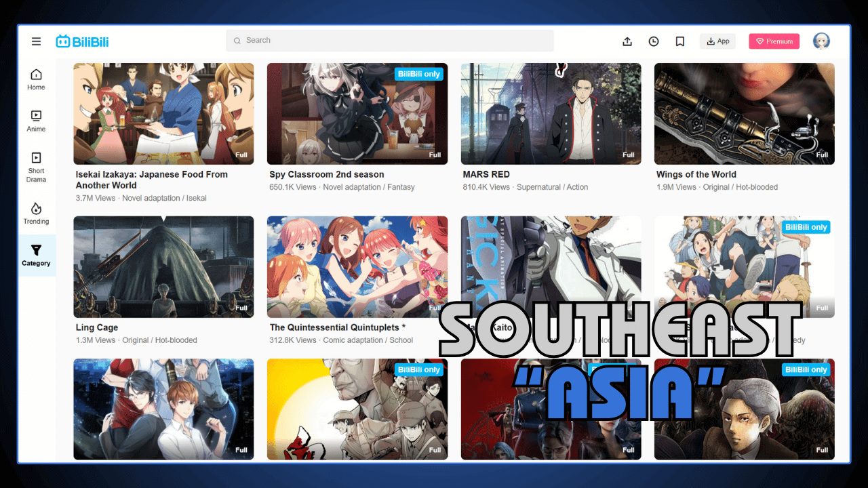Open Spy Classroom 2nd season thumbnail
Screen dimensions: 868x488
(x=357, y=114)
